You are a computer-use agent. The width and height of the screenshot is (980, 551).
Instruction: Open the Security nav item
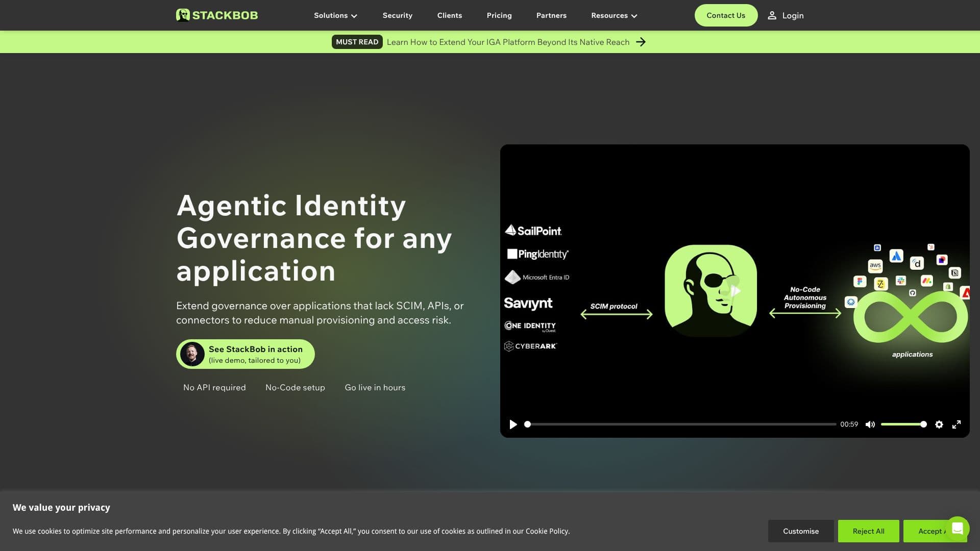coord(397,15)
